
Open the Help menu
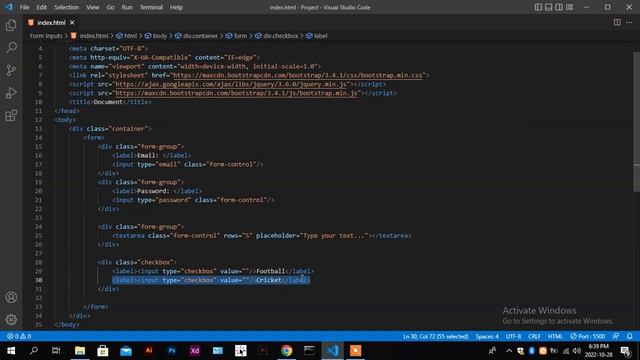pyautogui.click(x=176, y=7)
